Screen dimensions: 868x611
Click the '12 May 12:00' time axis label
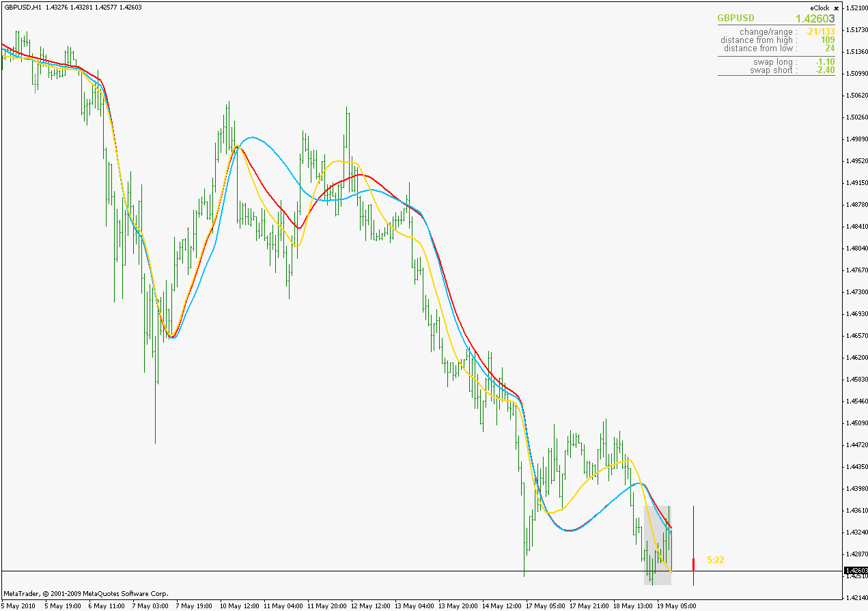click(x=370, y=606)
